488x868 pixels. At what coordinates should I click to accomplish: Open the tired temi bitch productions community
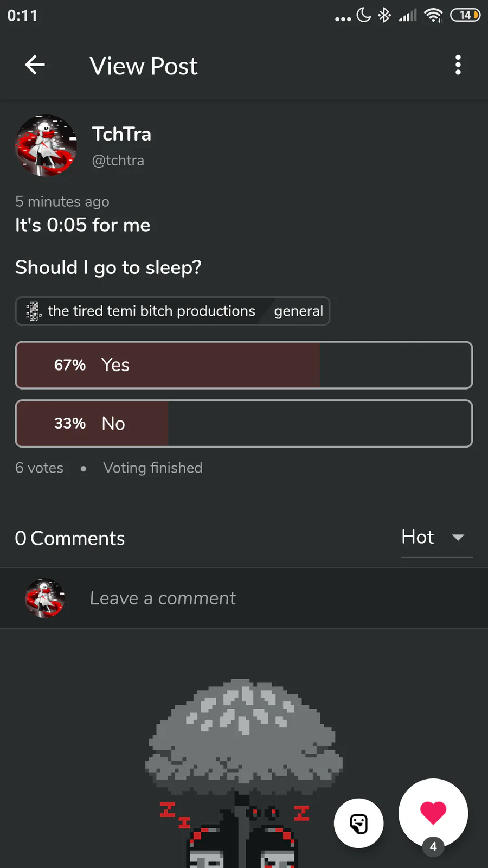(x=151, y=311)
